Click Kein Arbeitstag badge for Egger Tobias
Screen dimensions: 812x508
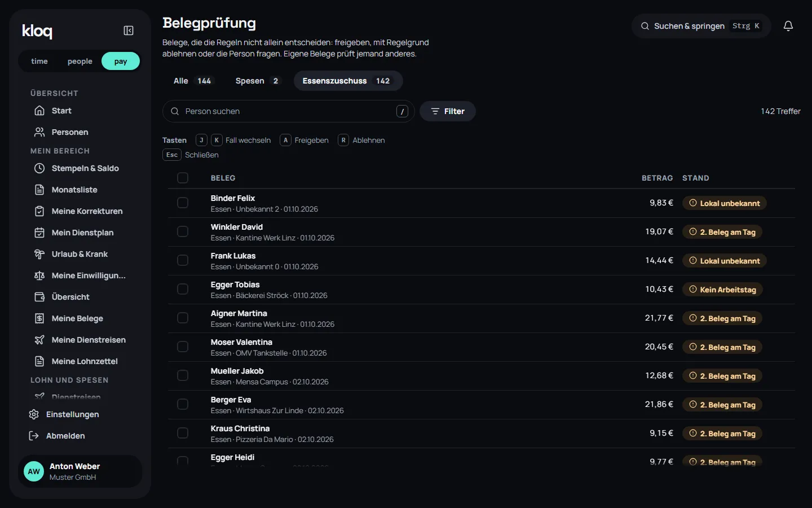(x=722, y=290)
